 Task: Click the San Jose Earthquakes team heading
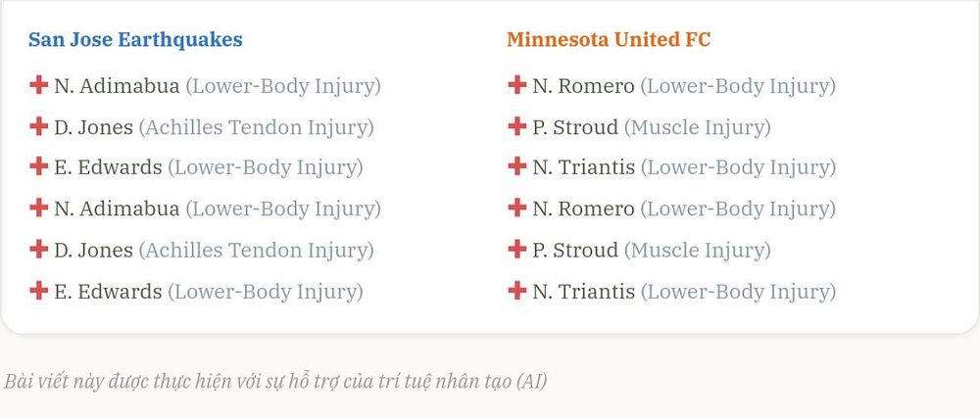click(x=135, y=40)
